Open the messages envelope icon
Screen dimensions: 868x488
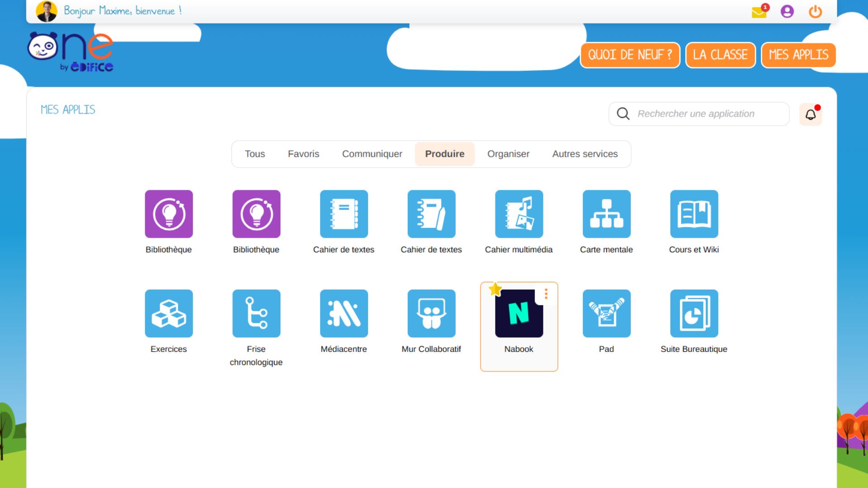click(759, 12)
